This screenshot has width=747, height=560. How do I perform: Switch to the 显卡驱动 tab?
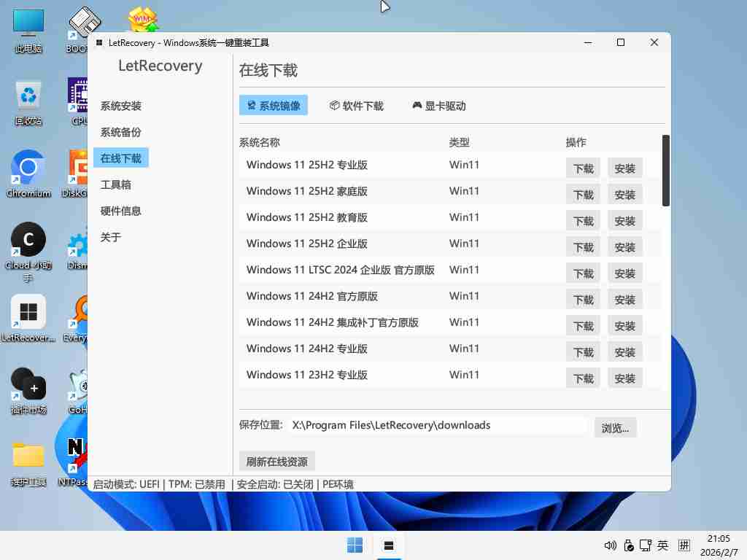(x=438, y=106)
